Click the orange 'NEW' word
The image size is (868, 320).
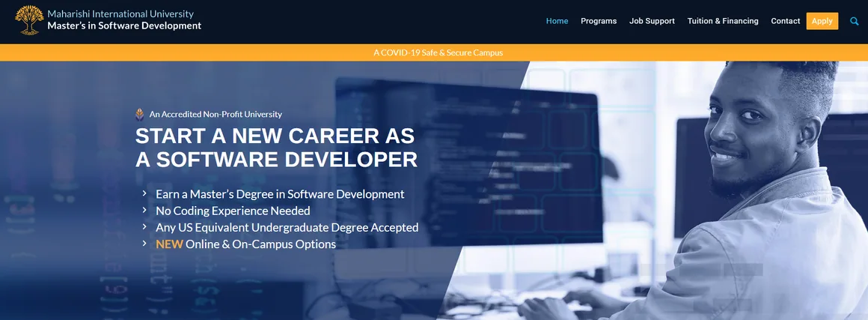pos(169,244)
